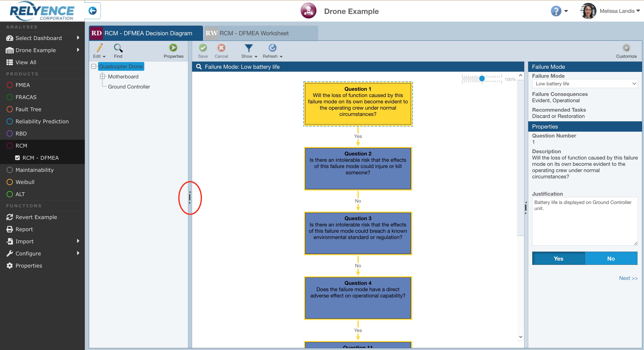Click into the Justification text box

585,221
